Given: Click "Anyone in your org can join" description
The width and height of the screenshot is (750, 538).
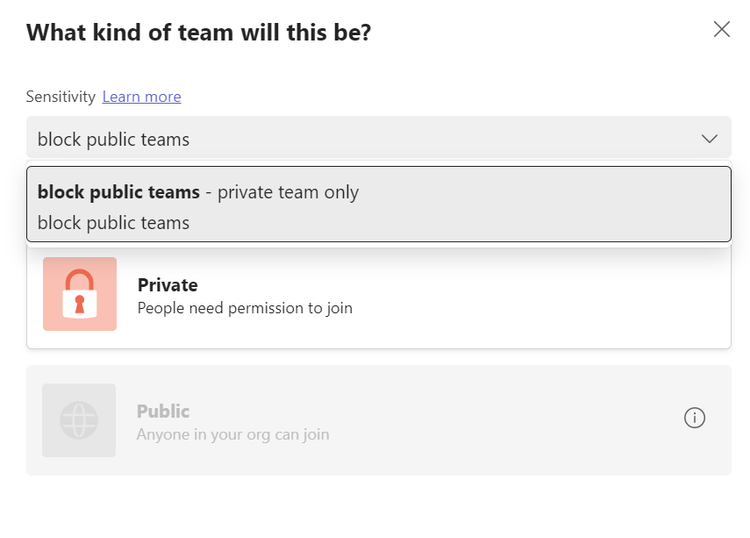Looking at the screenshot, I should tap(232, 435).
